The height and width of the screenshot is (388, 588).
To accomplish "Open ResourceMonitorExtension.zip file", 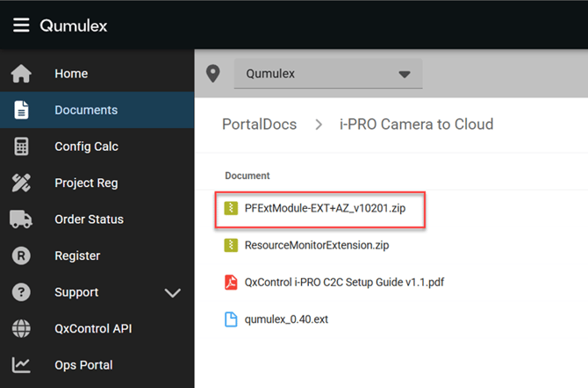I will point(317,246).
